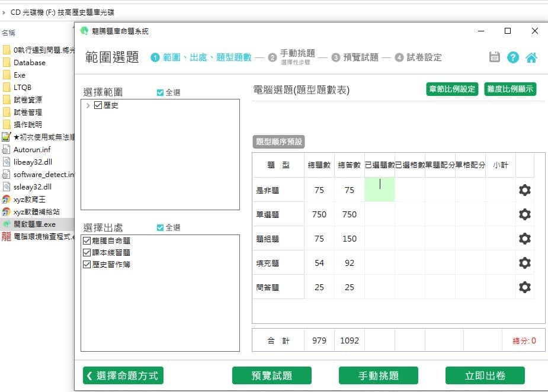The width and height of the screenshot is (548, 392).
Task: Select ★初次使用或無法 file in explorer
Action: pos(44,137)
